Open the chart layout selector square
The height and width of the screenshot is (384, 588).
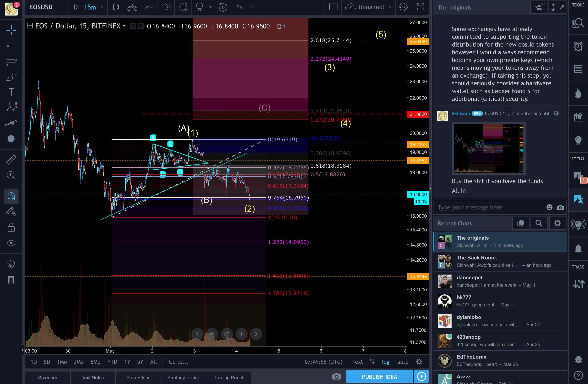point(333,7)
